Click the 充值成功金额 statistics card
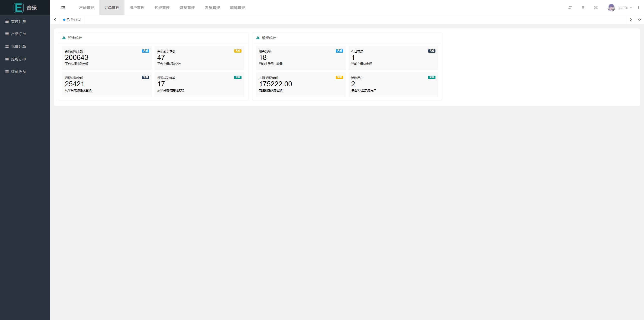The image size is (644, 320). tap(107, 58)
